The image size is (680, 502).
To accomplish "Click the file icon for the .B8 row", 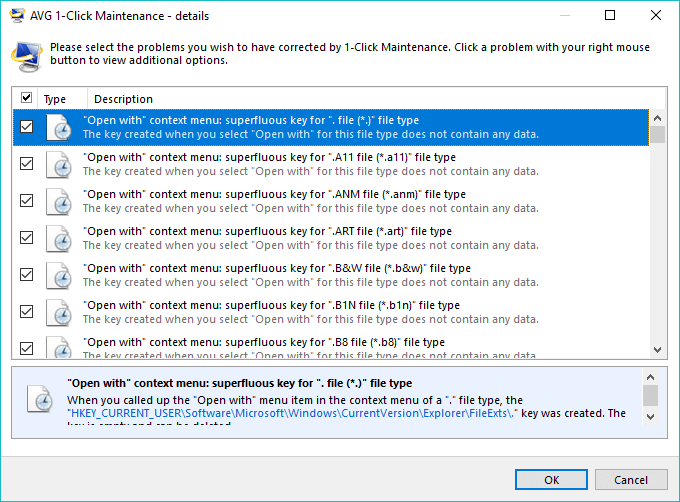I will (x=59, y=347).
